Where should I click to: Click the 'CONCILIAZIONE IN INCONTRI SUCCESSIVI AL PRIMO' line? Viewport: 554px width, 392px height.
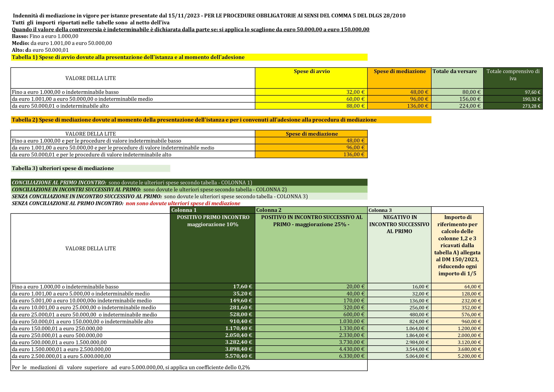pos(189,190)
